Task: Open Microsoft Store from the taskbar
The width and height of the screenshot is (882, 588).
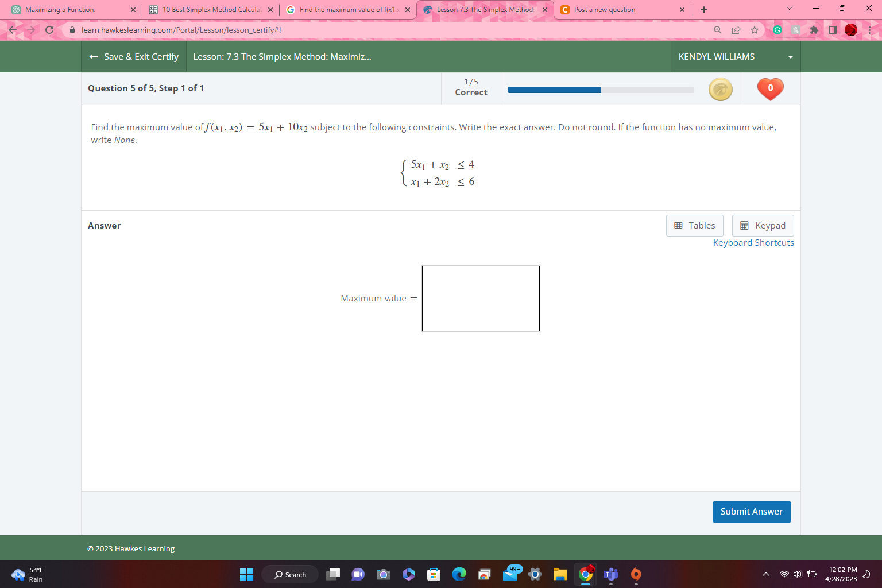Action: click(x=434, y=574)
